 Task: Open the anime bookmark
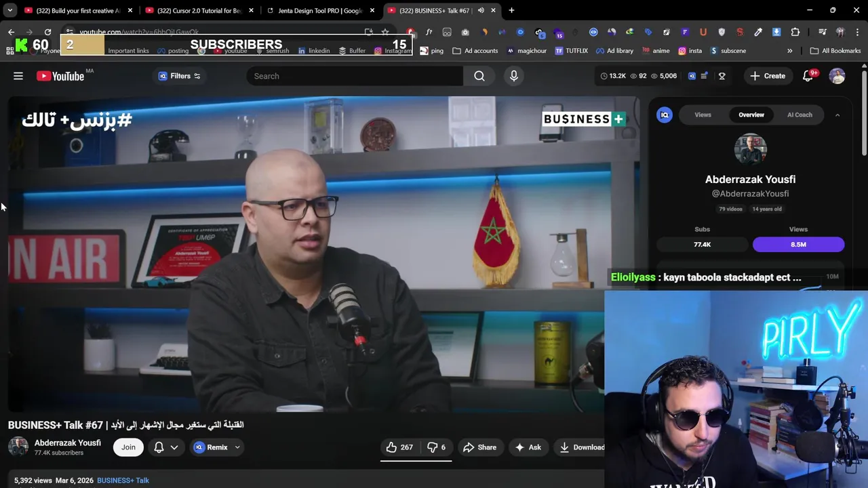coord(656,51)
